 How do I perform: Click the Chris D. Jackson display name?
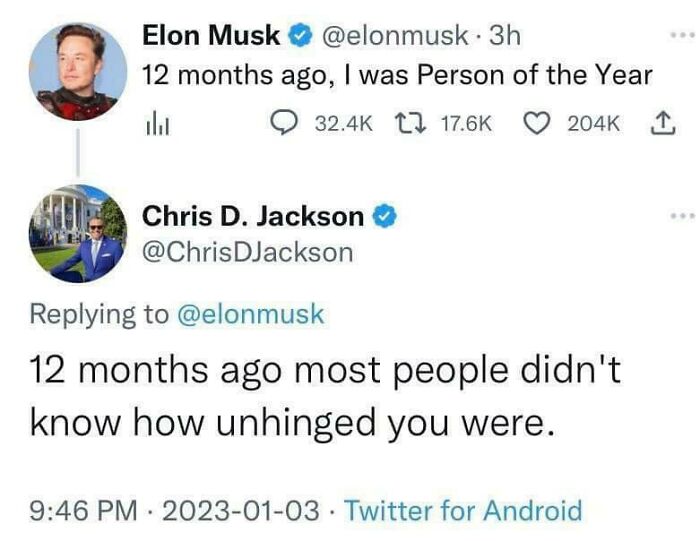point(254,215)
